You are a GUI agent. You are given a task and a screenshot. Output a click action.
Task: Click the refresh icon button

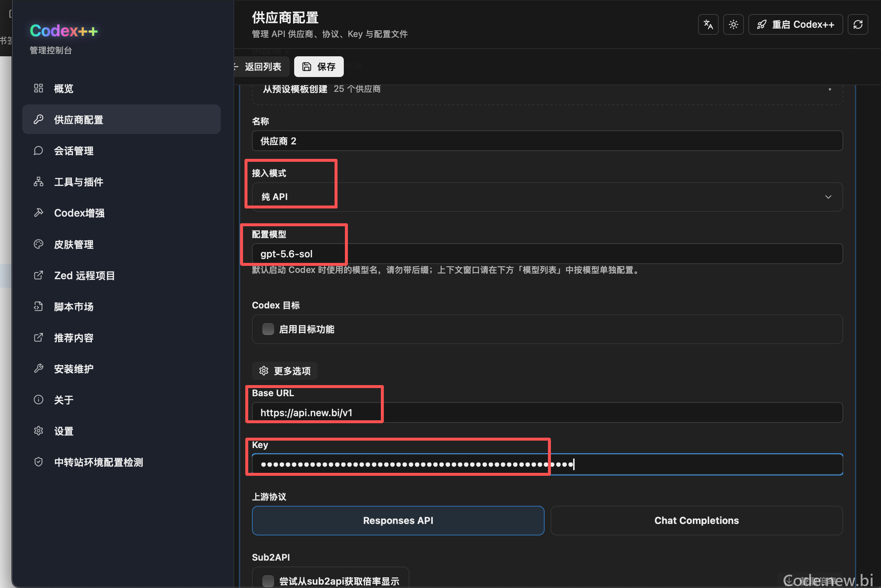[x=858, y=25]
